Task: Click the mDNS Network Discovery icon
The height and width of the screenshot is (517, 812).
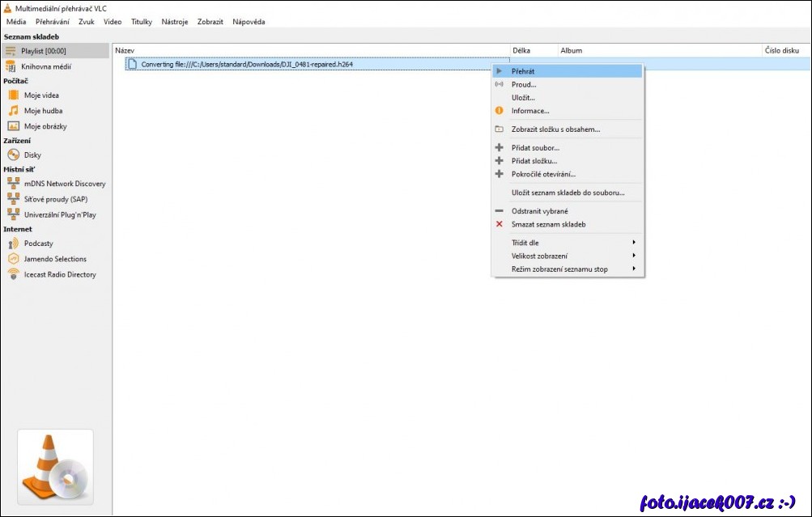Action: [x=13, y=184]
